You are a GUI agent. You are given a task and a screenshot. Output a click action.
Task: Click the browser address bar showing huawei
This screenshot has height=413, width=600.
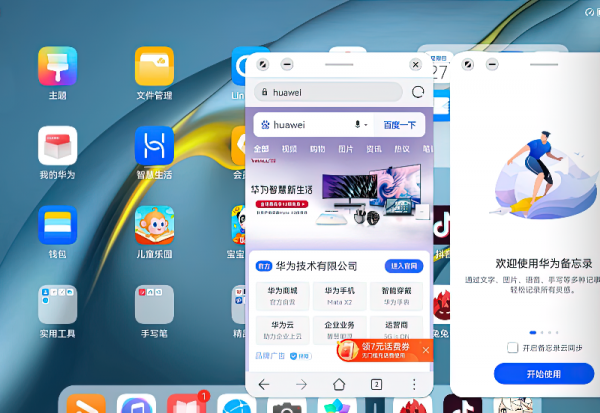pyautogui.click(x=328, y=92)
